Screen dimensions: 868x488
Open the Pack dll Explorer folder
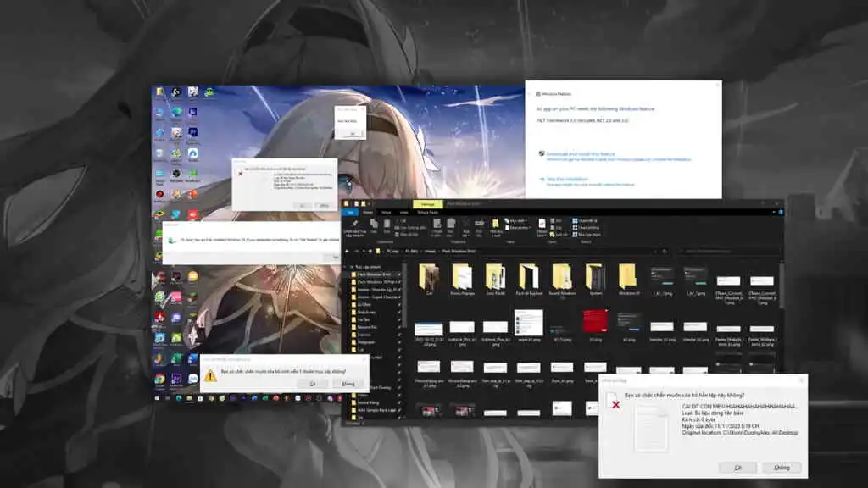[x=529, y=280]
